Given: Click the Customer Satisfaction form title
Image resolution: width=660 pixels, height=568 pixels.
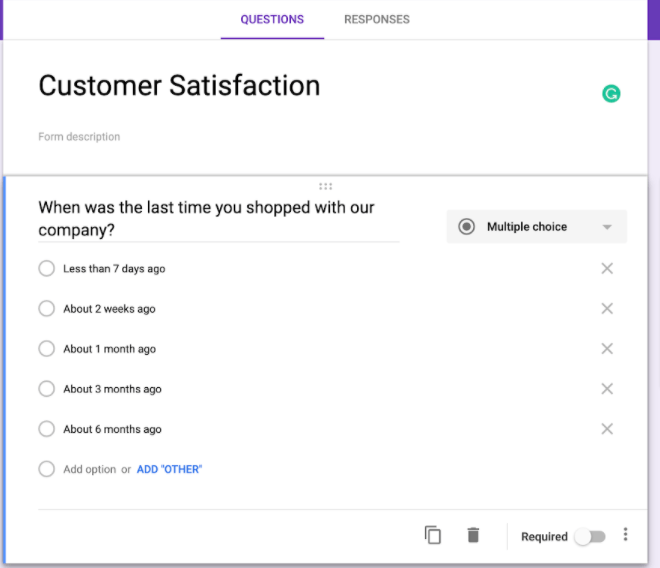Looking at the screenshot, I should pyautogui.click(x=179, y=86).
